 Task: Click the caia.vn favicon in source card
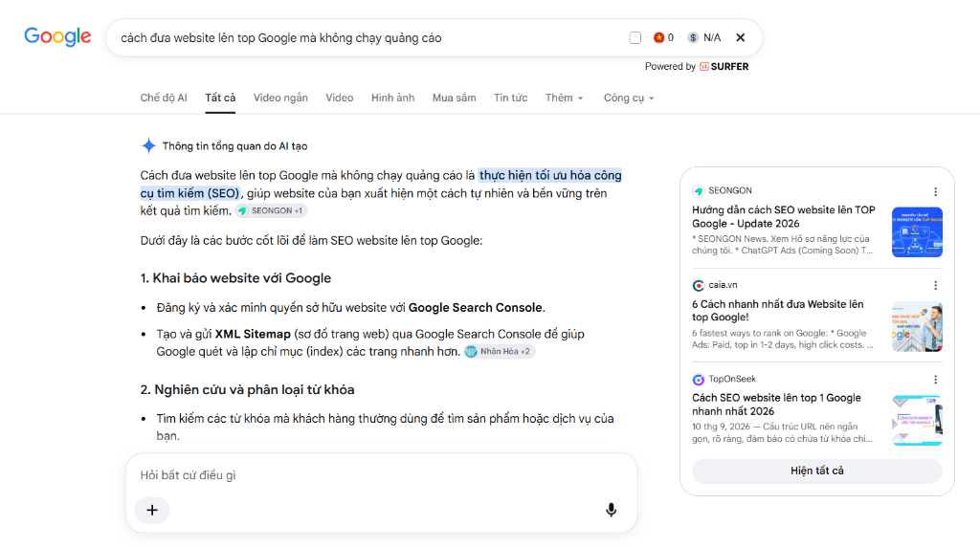pos(698,286)
